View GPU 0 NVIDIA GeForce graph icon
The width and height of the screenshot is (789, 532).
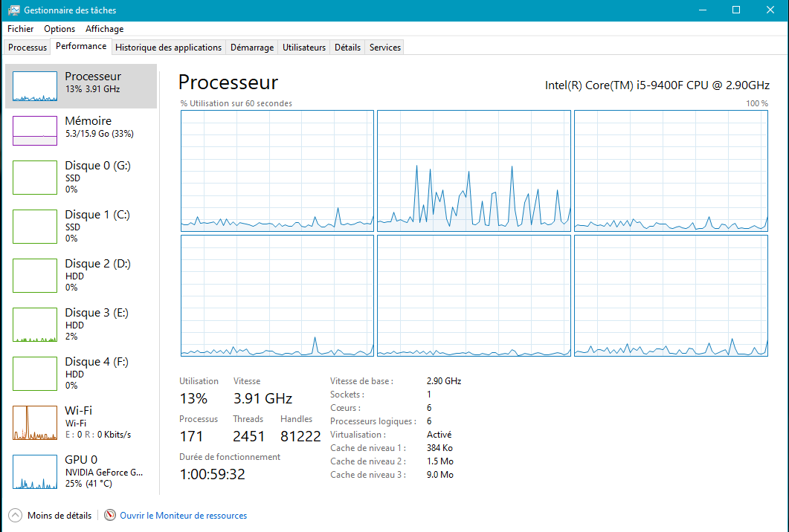point(35,472)
